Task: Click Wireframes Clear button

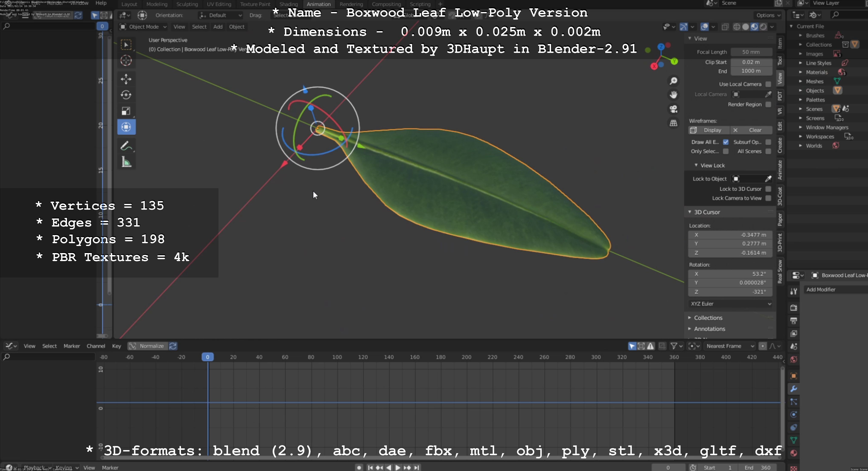Action: (751, 130)
